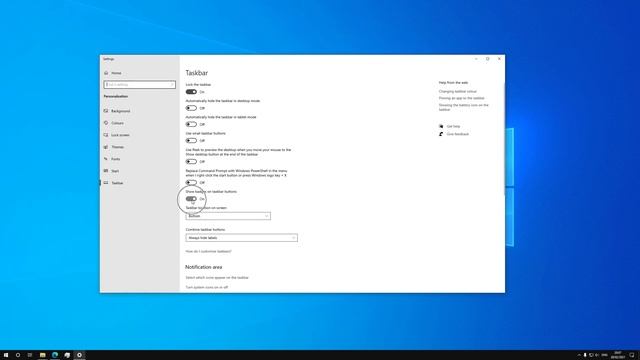
Task: Enable auto-hide taskbar in desktop mode
Action: pos(191,108)
